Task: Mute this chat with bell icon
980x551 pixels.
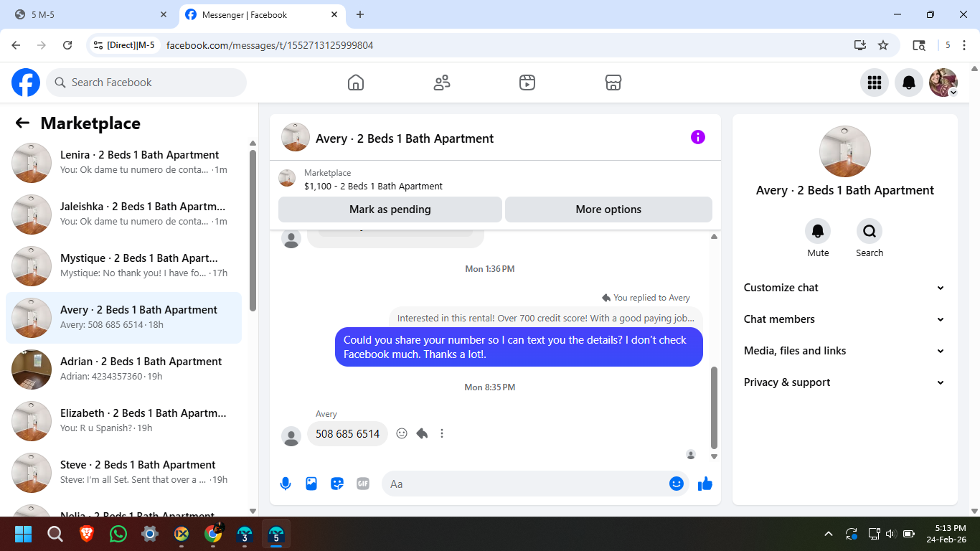Action: click(x=818, y=231)
